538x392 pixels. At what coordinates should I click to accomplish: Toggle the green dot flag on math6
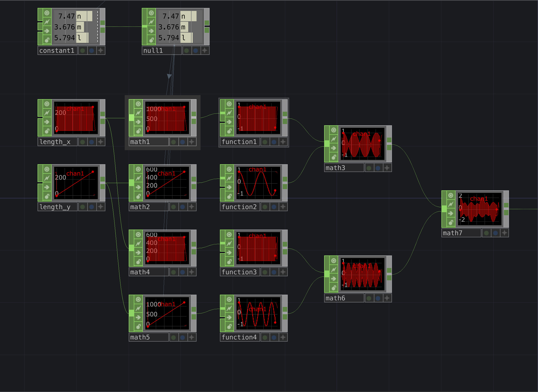tap(369, 298)
